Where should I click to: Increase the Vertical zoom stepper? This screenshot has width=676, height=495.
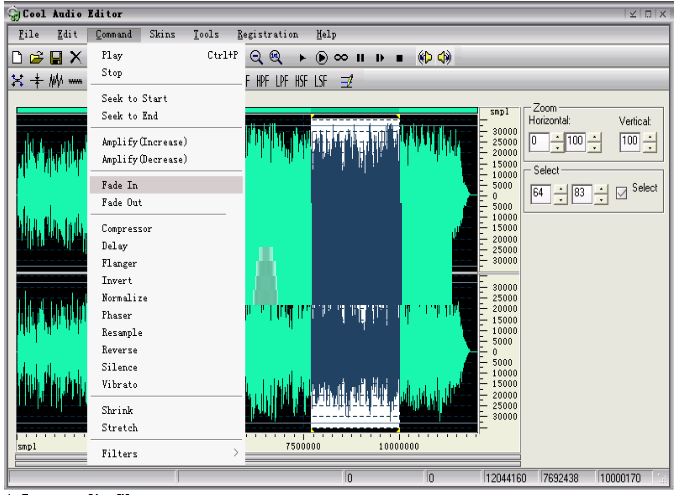point(650,138)
